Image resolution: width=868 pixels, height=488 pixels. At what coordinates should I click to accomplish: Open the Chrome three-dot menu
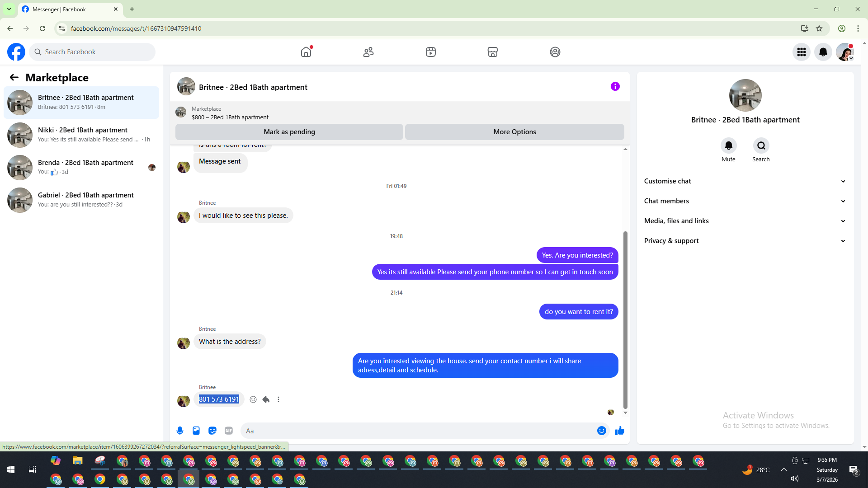pos(858,28)
